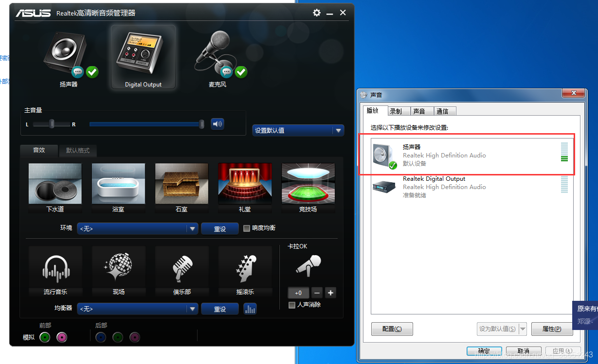Choose the 下水道 sewer environment effect

[55, 184]
